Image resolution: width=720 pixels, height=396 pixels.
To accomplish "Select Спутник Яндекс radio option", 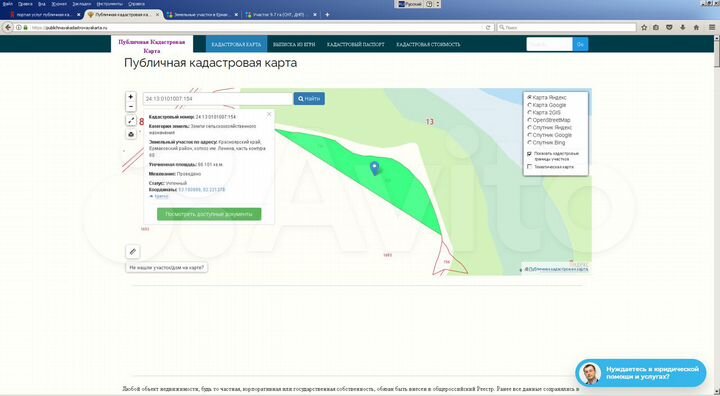I will [x=529, y=128].
